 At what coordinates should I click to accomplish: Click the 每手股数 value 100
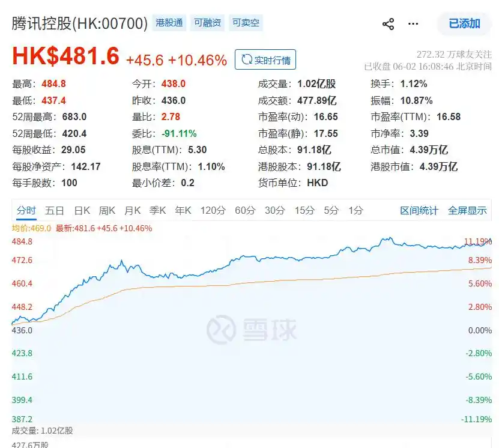coord(70,183)
